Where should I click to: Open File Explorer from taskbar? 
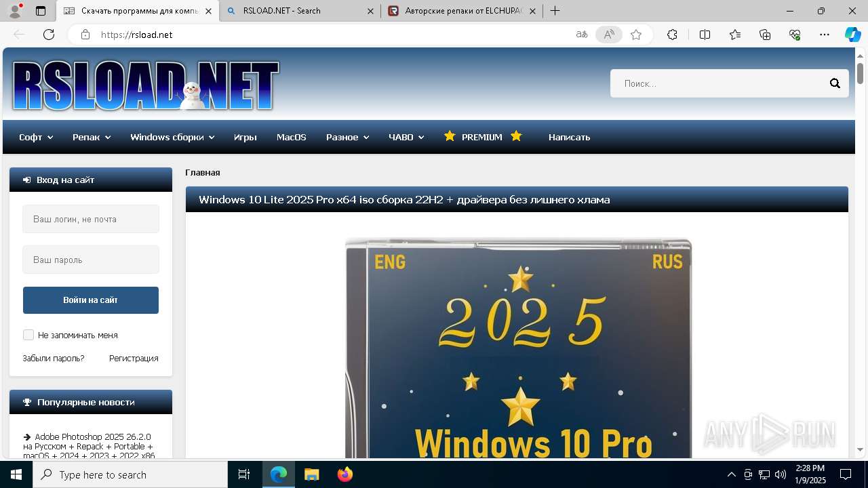(x=311, y=474)
